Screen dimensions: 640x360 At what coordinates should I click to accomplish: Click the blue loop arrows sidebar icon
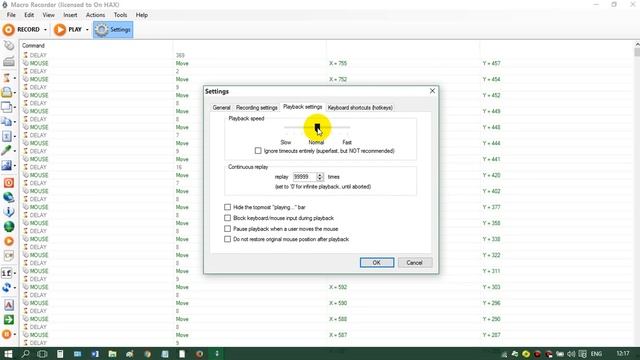[x=7, y=287]
